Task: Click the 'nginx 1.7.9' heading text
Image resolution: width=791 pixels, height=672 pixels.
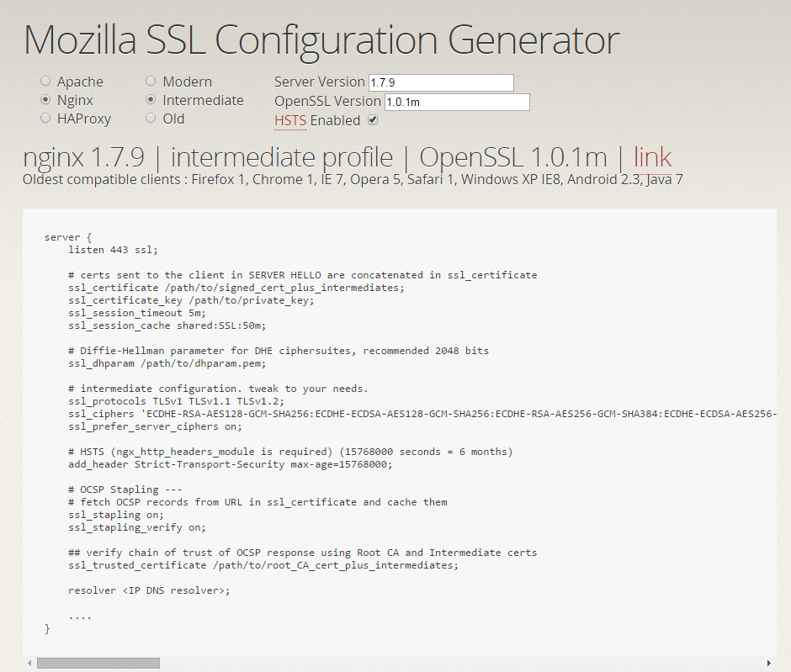Action: tap(84, 157)
